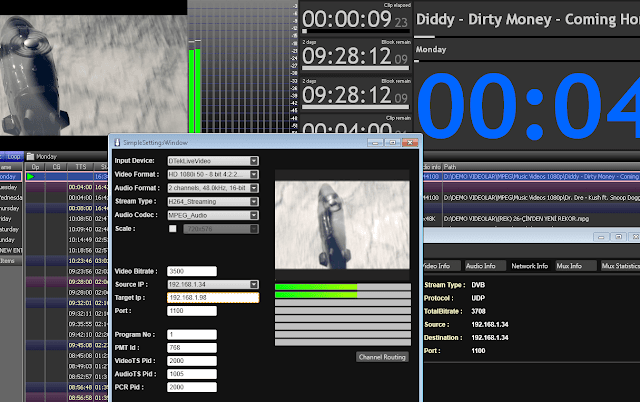Viewport: 640px width, 402px height.
Task: Switch to the Audio Info tab
Action: [484, 266]
